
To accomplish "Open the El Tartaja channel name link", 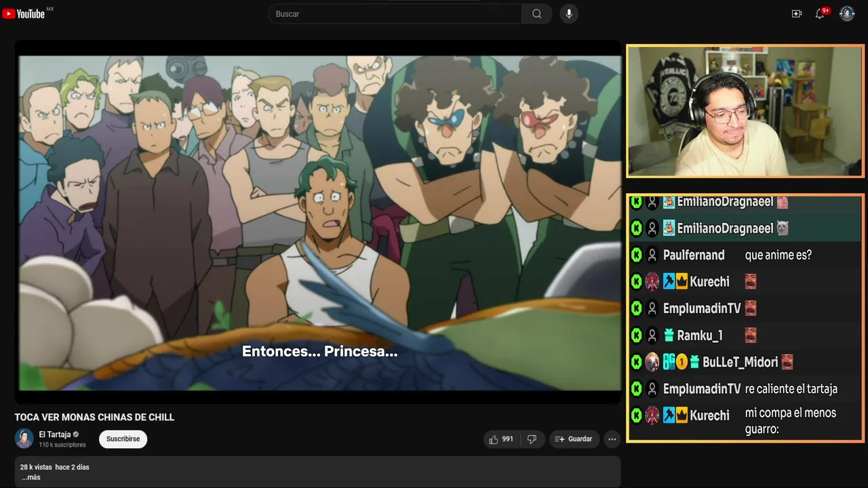I will pos(55,434).
